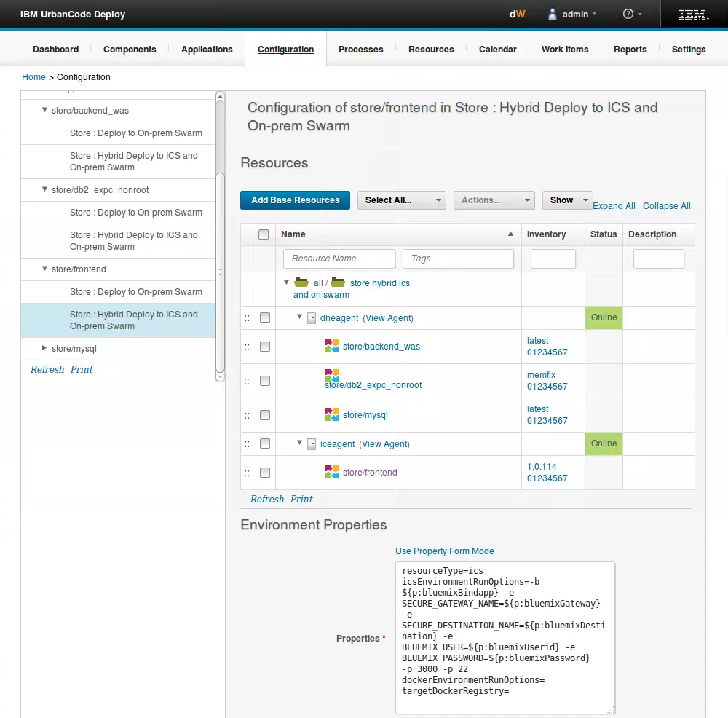Collapse store/db2_expc_nonroot in the left tree
Viewport: 728px width, 718px height.
pos(44,189)
